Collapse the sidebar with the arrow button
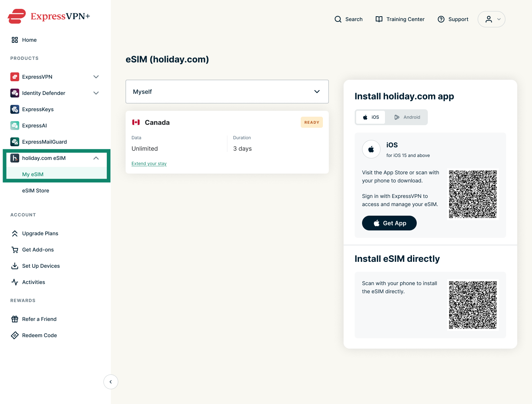Image resolution: width=532 pixels, height=404 pixels. point(111,382)
